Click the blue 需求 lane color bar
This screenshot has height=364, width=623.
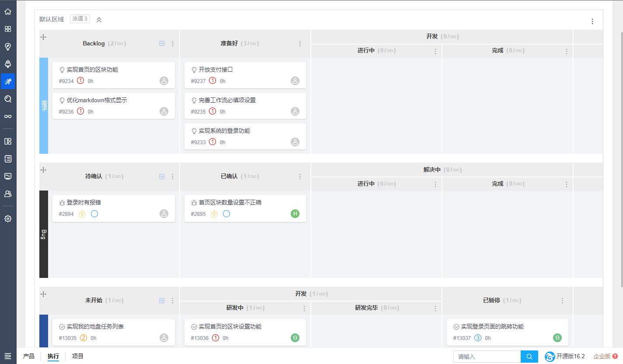pos(44,106)
